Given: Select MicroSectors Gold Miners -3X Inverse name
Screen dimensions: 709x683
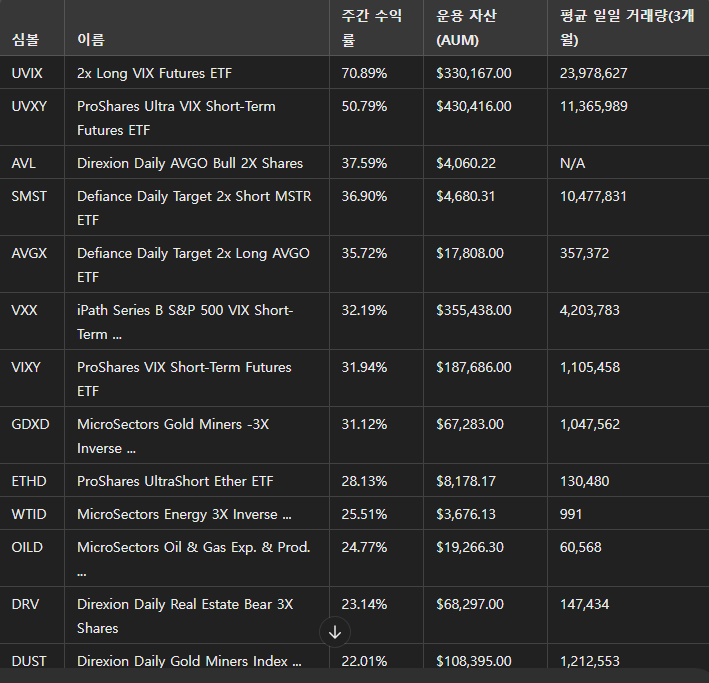Looking at the screenshot, I should coord(173,436).
